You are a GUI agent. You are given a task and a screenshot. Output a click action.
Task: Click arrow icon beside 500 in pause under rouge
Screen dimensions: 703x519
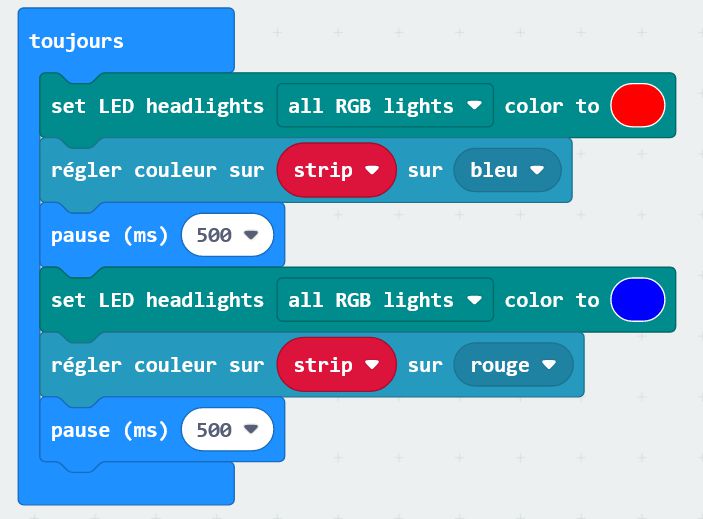(251, 429)
